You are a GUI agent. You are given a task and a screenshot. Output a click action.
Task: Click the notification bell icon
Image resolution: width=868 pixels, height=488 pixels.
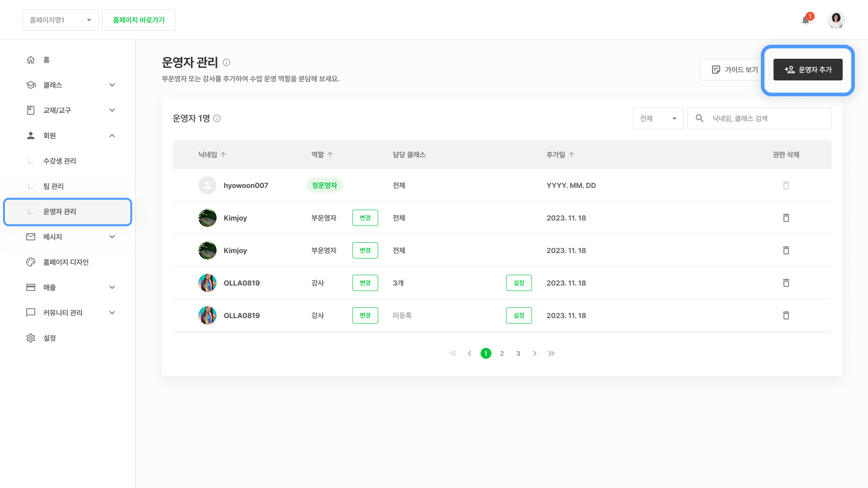click(x=805, y=20)
